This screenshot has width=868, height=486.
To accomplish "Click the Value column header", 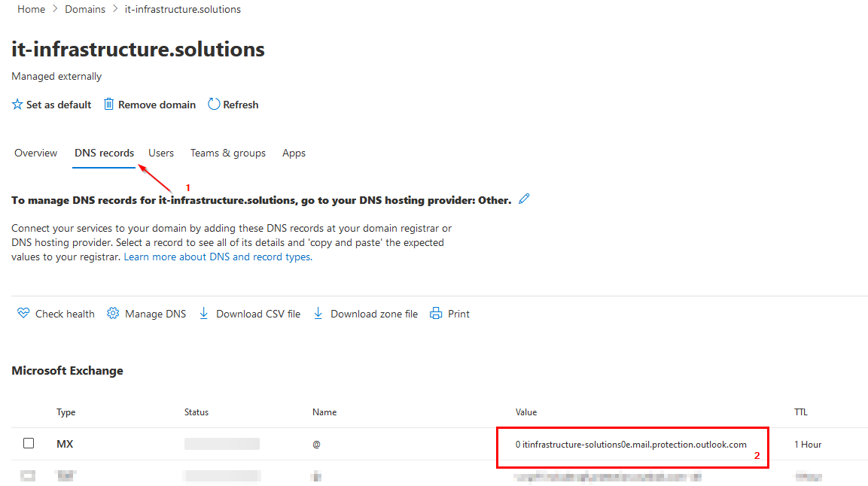I will click(526, 412).
